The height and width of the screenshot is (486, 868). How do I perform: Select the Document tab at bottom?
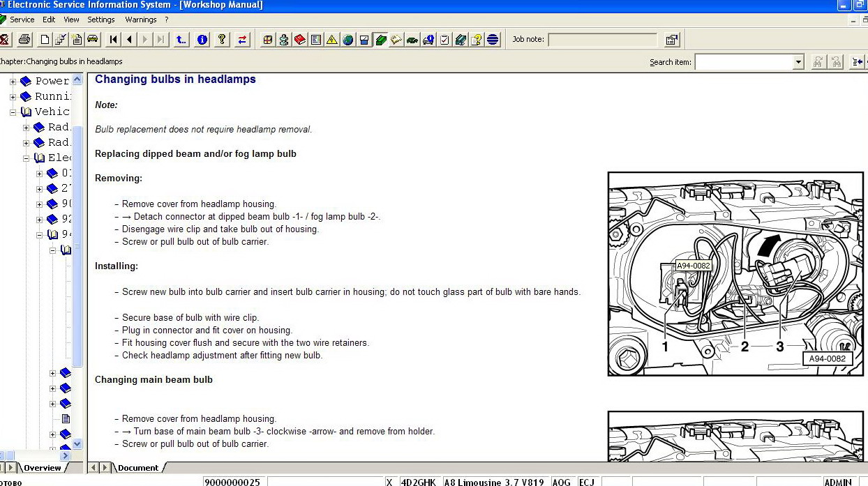138,468
